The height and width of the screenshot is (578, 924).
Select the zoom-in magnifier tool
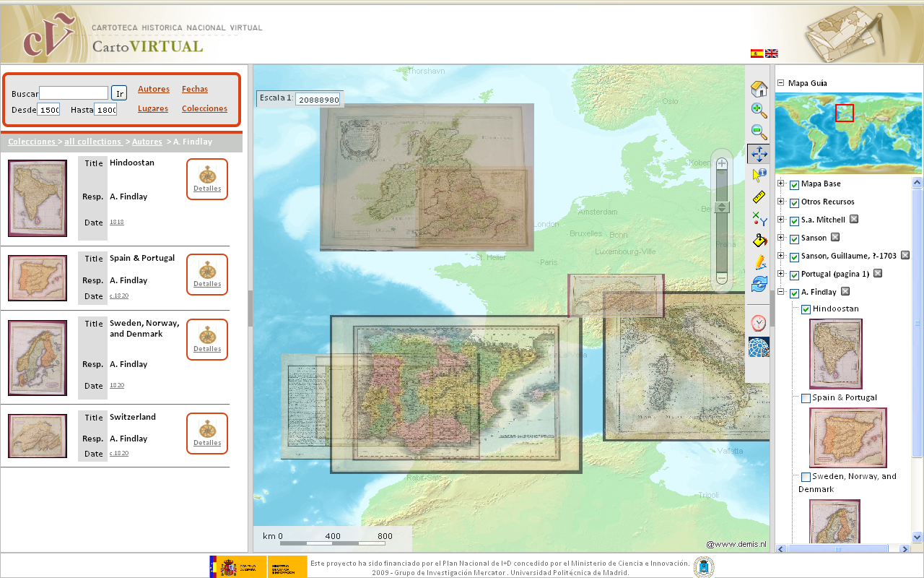759,111
